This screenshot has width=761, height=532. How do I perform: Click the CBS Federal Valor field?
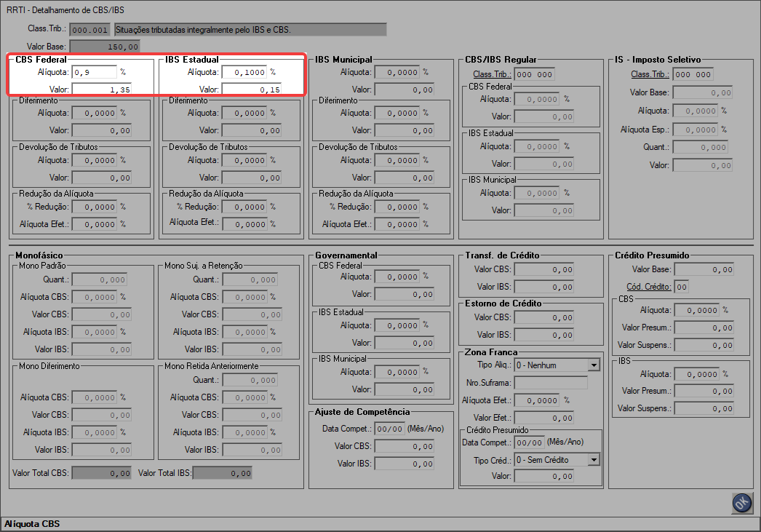click(x=102, y=90)
